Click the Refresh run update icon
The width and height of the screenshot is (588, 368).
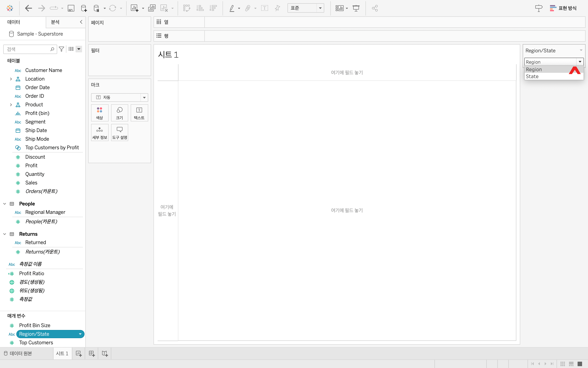112,8
